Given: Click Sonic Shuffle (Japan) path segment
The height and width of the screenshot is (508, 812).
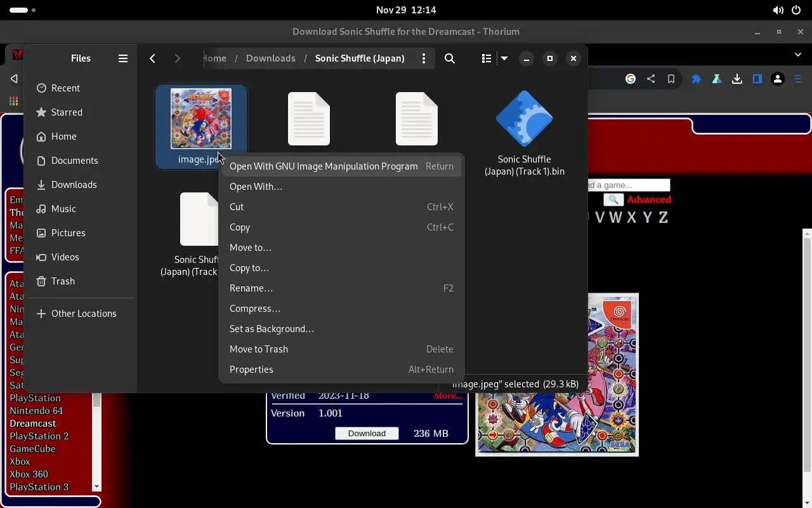Looking at the screenshot, I should [360, 58].
